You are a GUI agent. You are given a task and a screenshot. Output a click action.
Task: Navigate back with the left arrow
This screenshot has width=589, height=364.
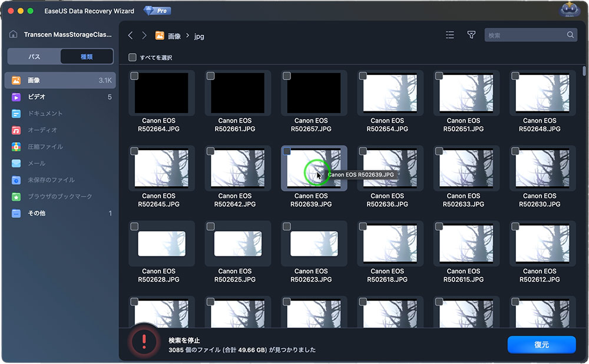pos(131,36)
